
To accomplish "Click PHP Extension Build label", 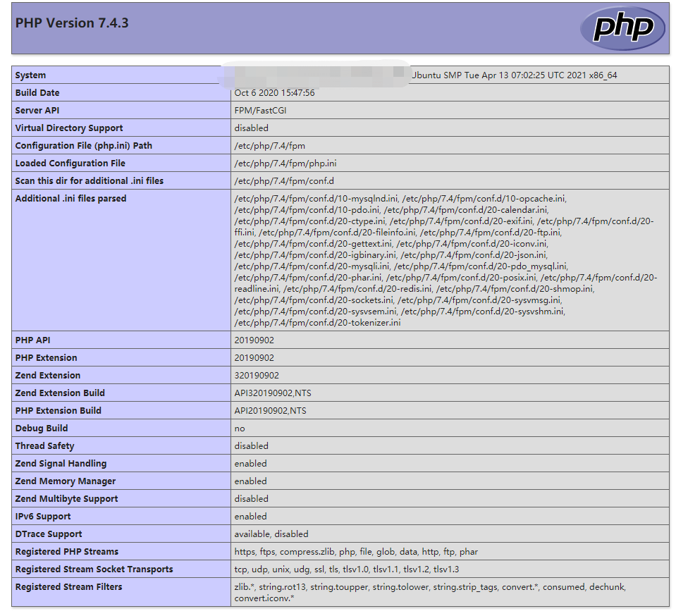I will tap(59, 411).
